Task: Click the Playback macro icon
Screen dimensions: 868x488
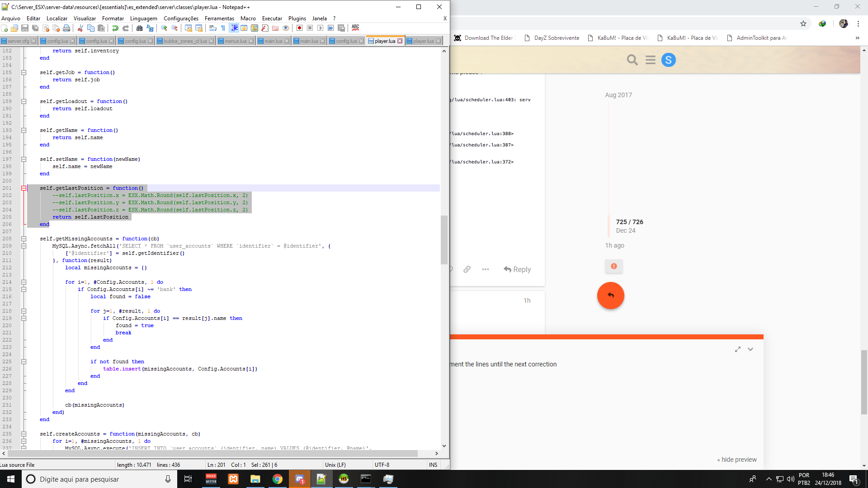Action: (x=320, y=28)
